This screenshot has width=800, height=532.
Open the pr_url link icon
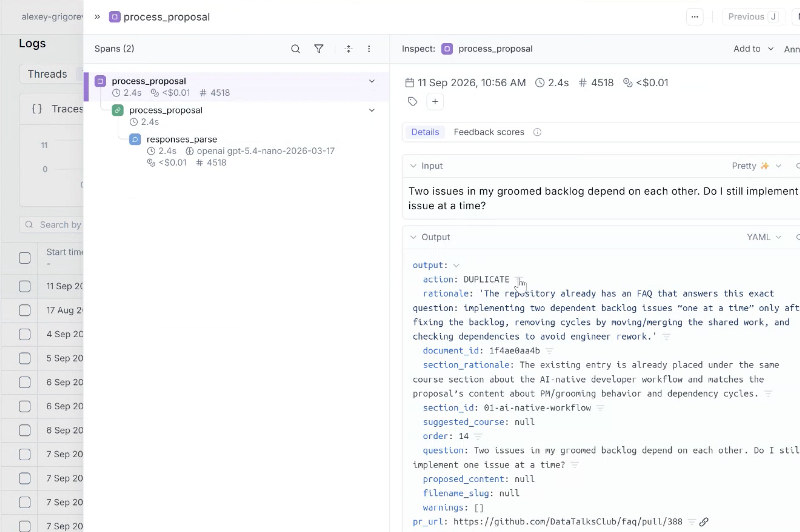pyautogui.click(x=704, y=521)
